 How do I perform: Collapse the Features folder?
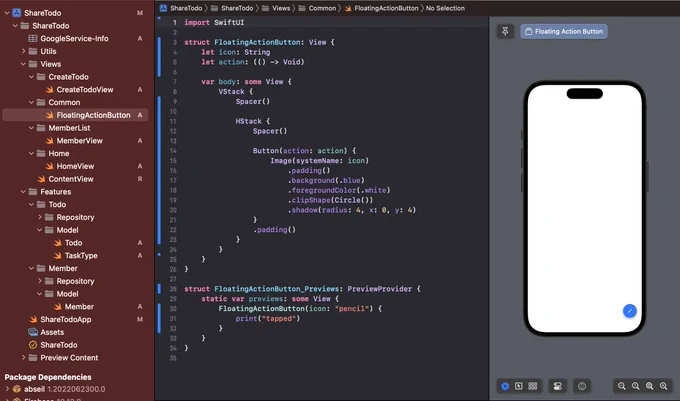(23, 192)
